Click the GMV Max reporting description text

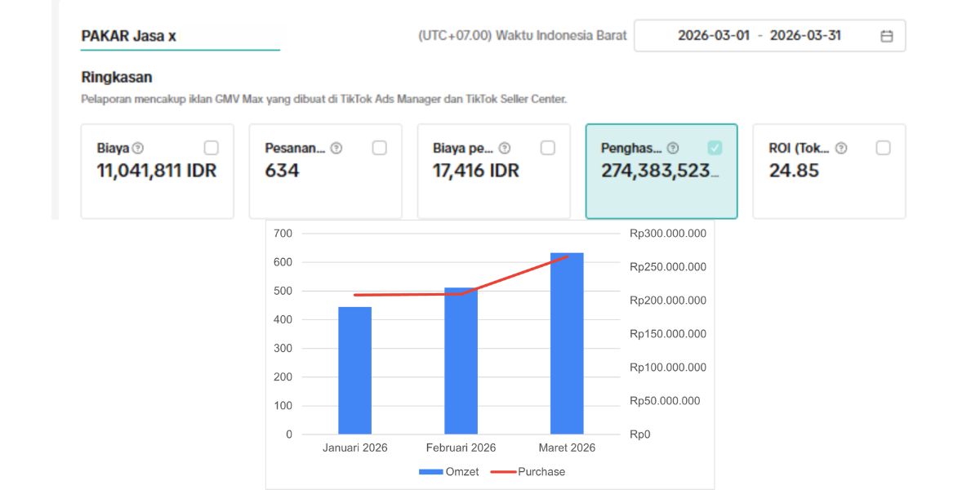point(323,100)
